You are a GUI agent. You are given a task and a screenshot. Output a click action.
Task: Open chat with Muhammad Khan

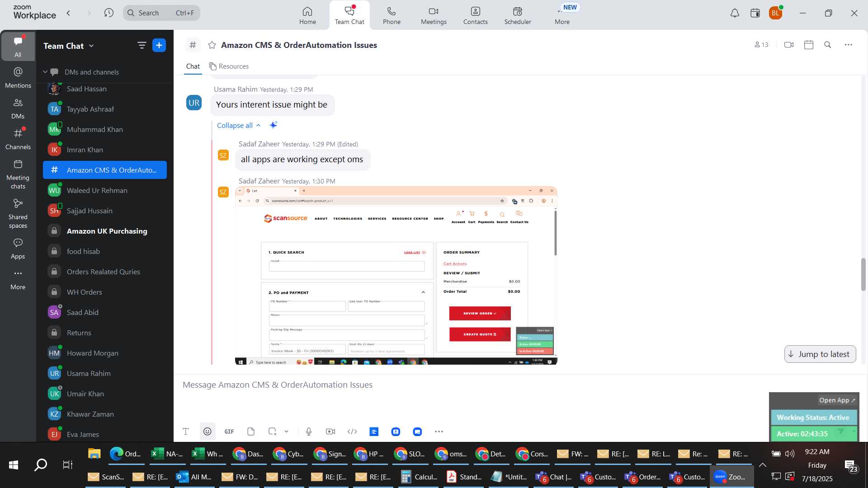pos(105,129)
